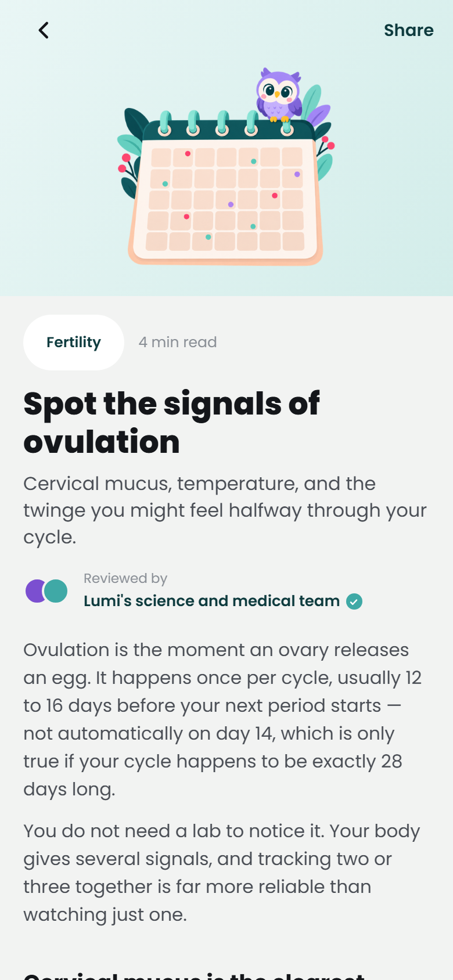Viewport: 453px width, 980px height.
Task: Tap the paragraph starting You do not need a lab
Action: 221,873
